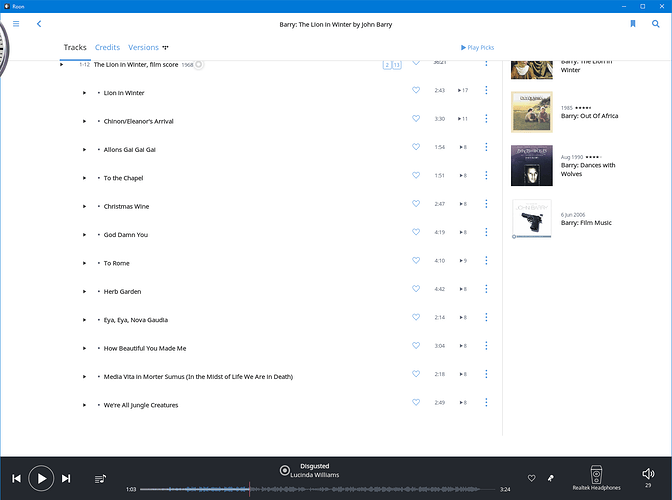Click the play count 17 for Lion In Winter
This screenshot has width=672, height=500.
tap(463, 90)
